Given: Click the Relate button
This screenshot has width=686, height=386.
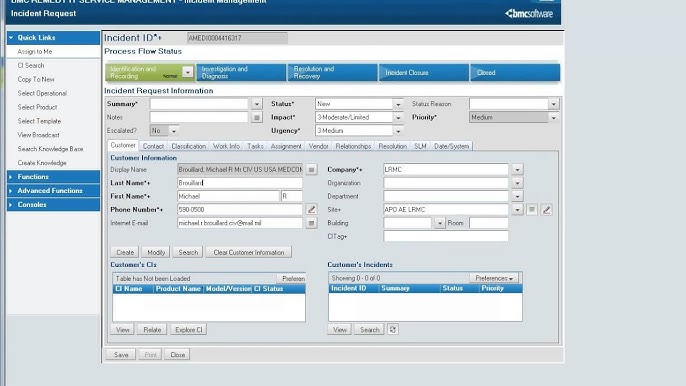Looking at the screenshot, I should pos(152,330).
